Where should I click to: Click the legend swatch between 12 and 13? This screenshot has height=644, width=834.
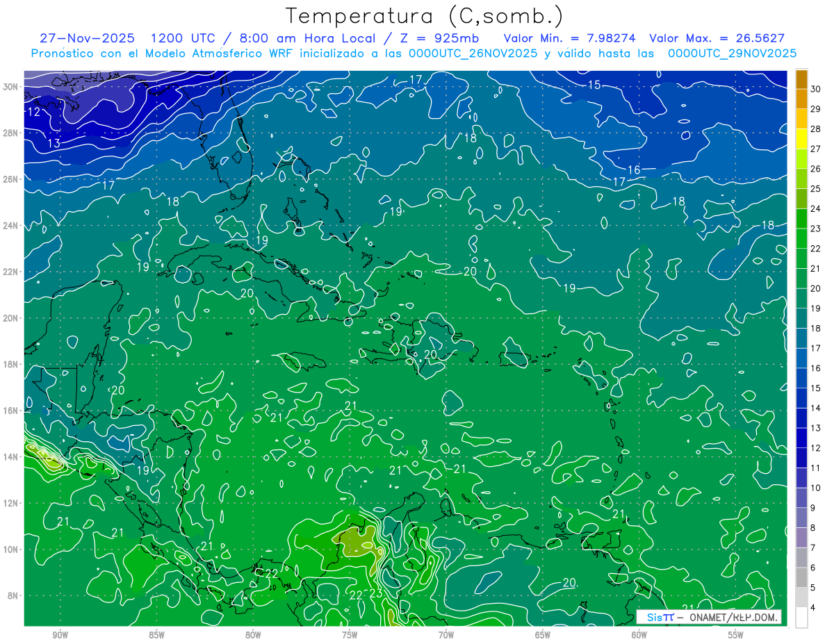(x=801, y=438)
